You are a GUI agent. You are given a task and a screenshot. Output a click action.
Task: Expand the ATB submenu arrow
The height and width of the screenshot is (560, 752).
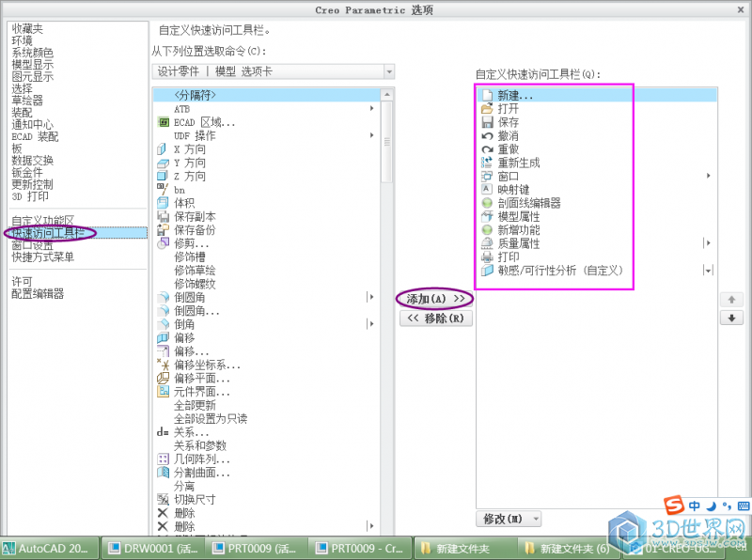(x=371, y=108)
